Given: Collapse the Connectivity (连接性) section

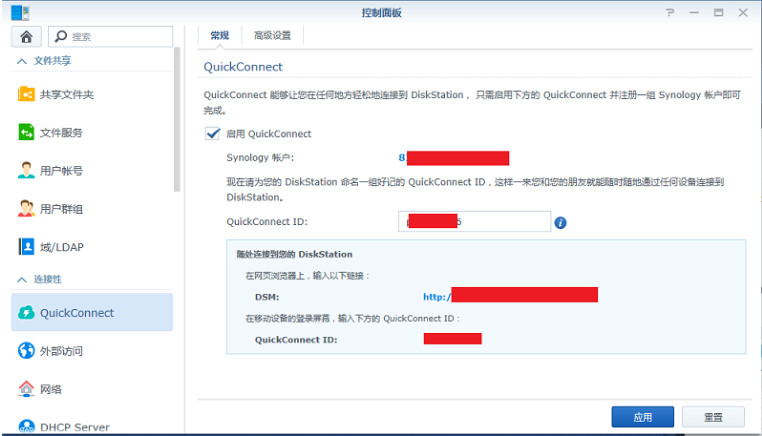Looking at the screenshot, I should click(x=21, y=279).
